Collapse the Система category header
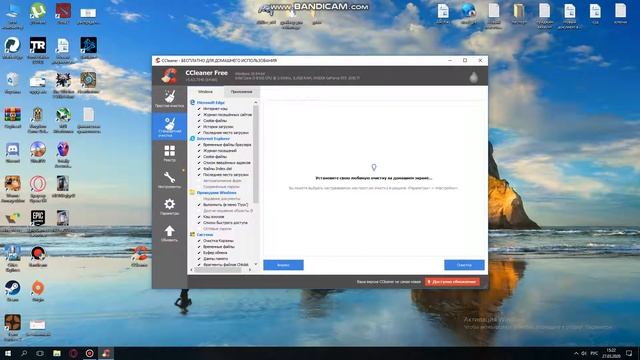The height and width of the screenshot is (360, 640). [205, 235]
